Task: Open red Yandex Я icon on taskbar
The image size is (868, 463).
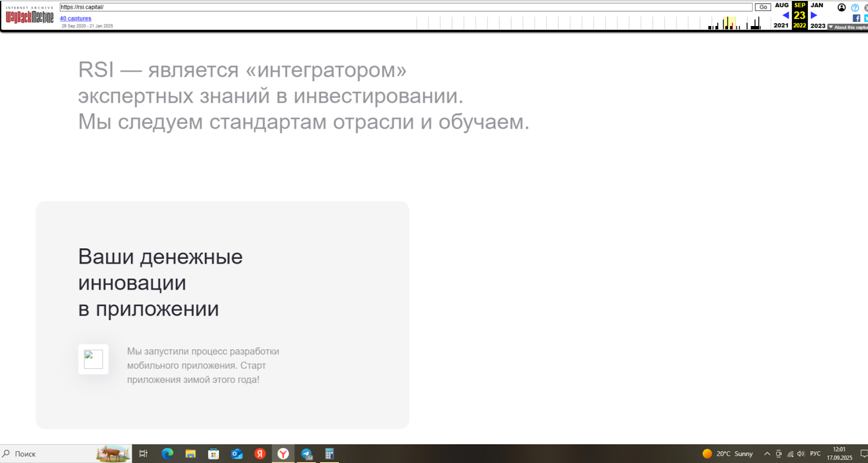Action: tap(260, 454)
